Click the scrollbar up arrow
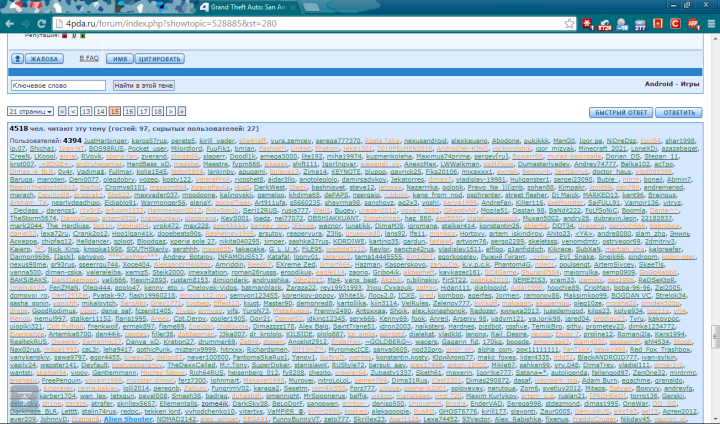The image size is (720, 424). click(x=715, y=39)
